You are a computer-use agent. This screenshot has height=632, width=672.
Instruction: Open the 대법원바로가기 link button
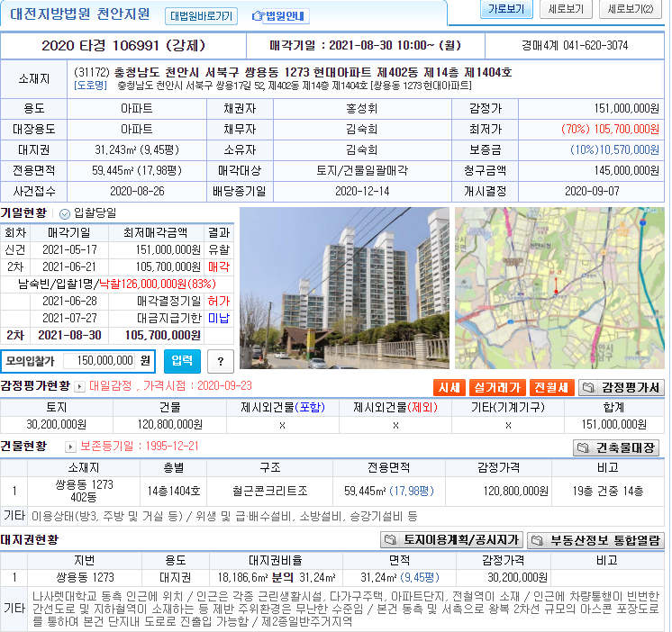[201, 16]
